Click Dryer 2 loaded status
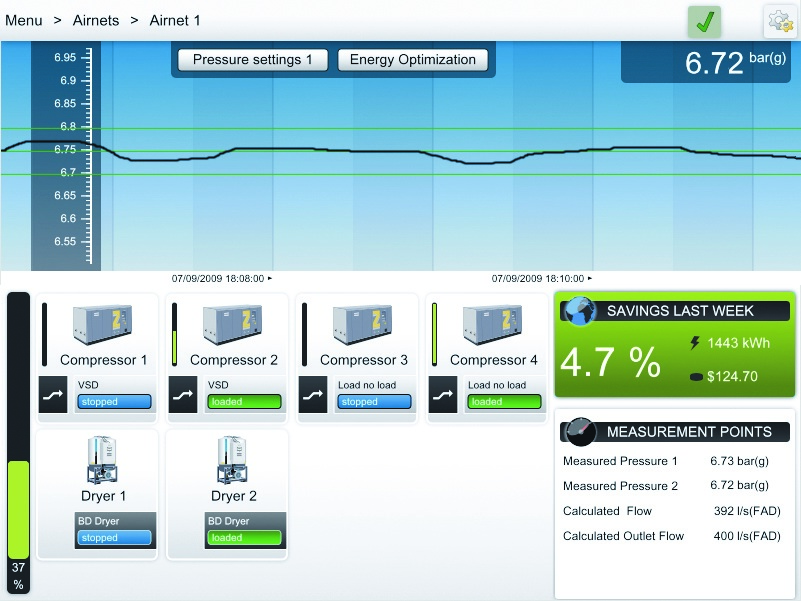801x601 pixels. pyautogui.click(x=244, y=538)
